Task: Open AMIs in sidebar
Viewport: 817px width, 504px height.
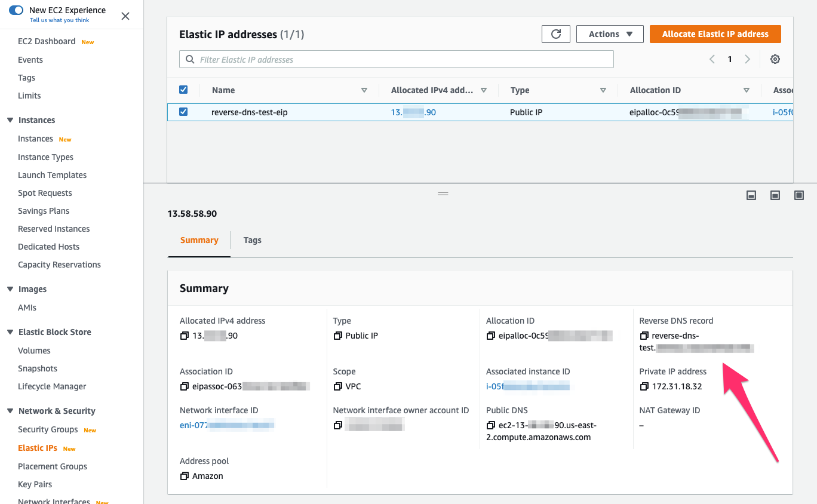Action: click(27, 308)
